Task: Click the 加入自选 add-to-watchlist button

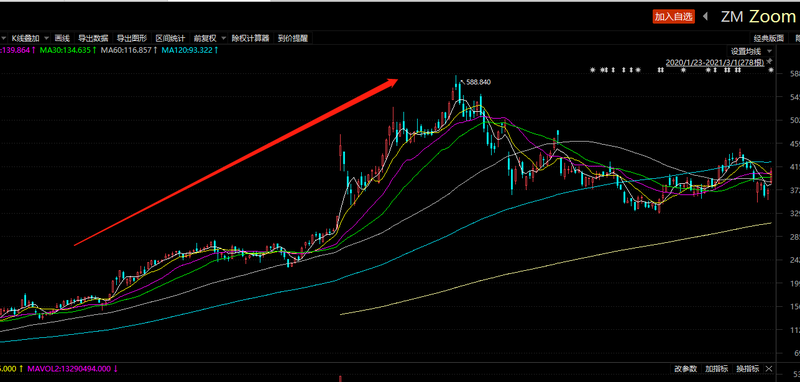Action: tap(674, 17)
